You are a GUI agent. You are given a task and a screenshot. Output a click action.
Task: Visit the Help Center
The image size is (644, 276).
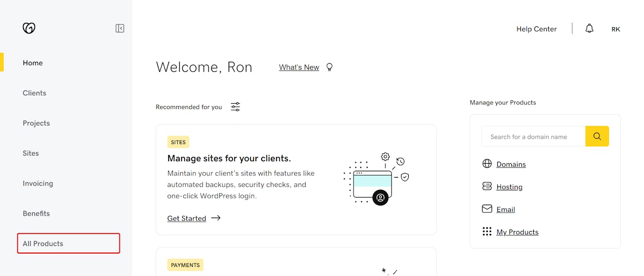pos(536,29)
